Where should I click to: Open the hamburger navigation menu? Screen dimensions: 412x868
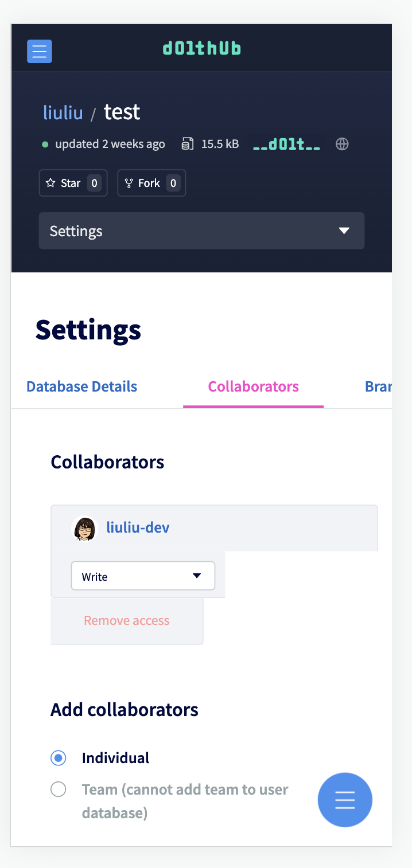[39, 51]
